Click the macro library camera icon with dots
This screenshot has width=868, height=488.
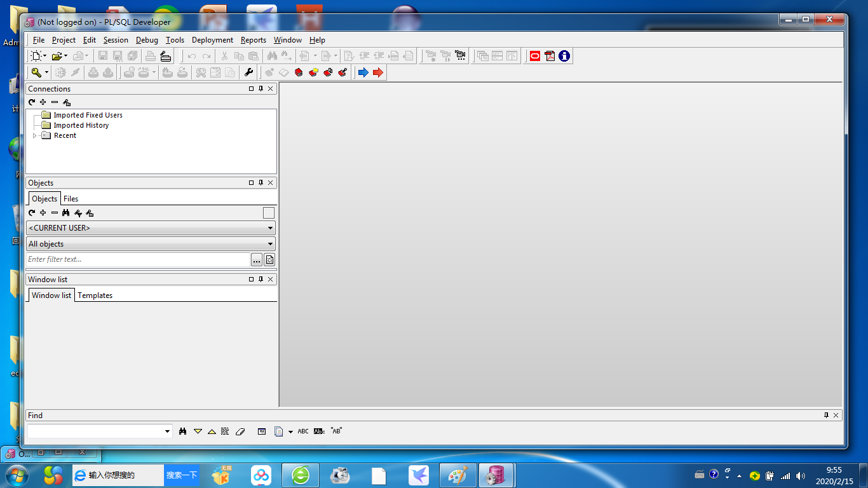[x=460, y=56]
